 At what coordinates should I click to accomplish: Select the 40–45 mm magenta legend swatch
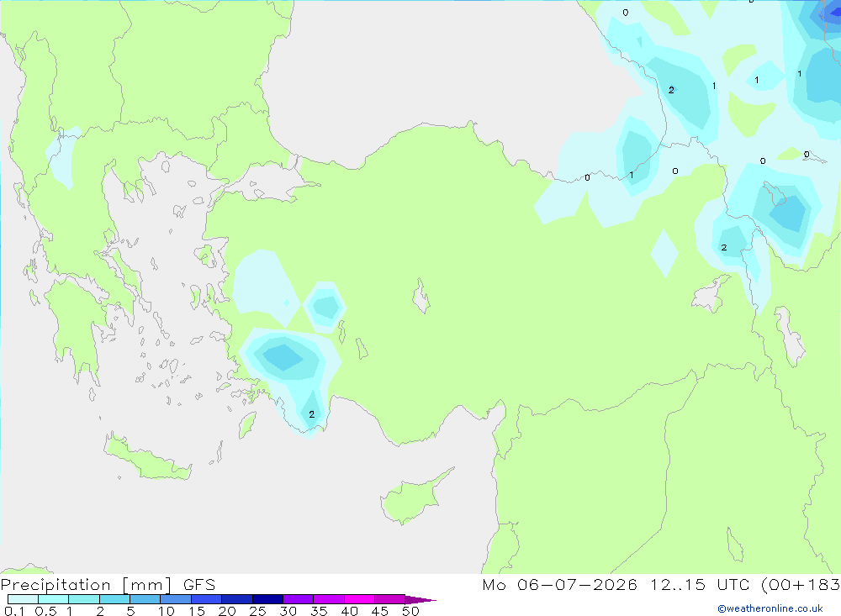pos(359,599)
